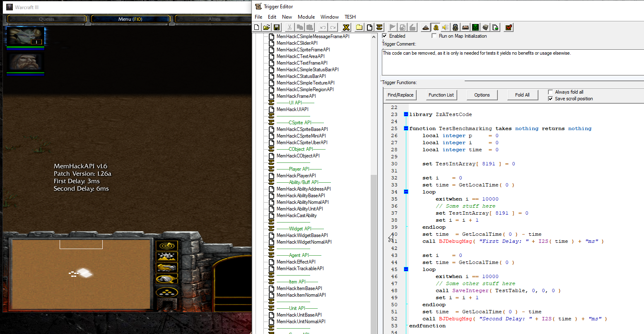Check the Always fold all option

(x=550, y=92)
